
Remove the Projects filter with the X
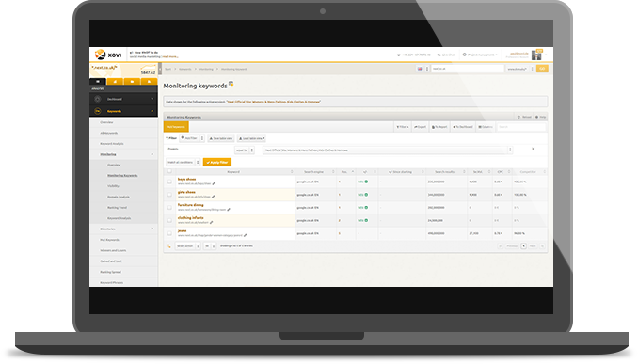[533, 149]
